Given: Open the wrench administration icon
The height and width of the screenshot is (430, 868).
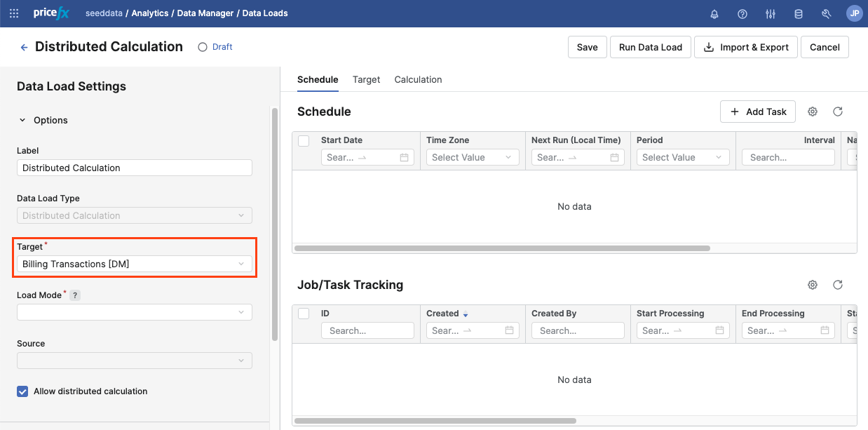Looking at the screenshot, I should (x=826, y=14).
